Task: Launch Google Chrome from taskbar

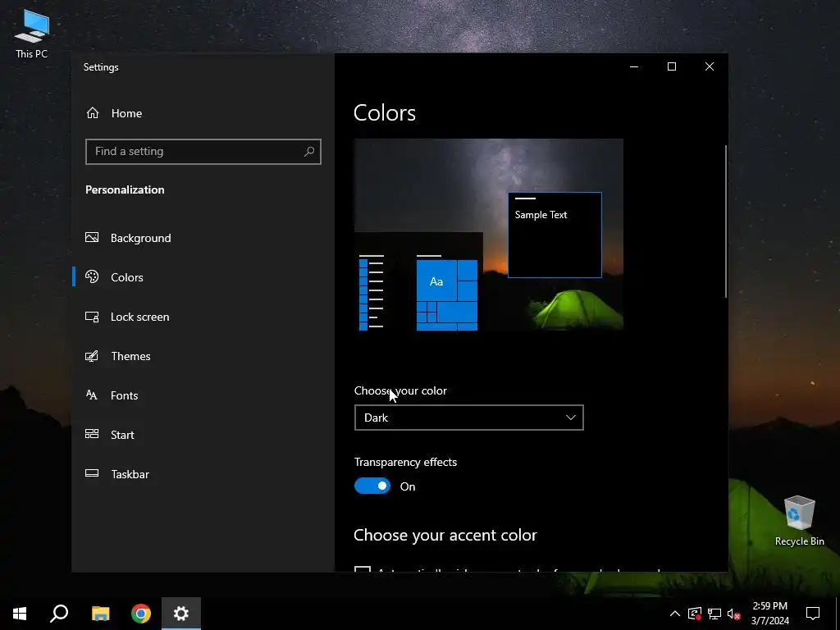Action: pos(141,614)
